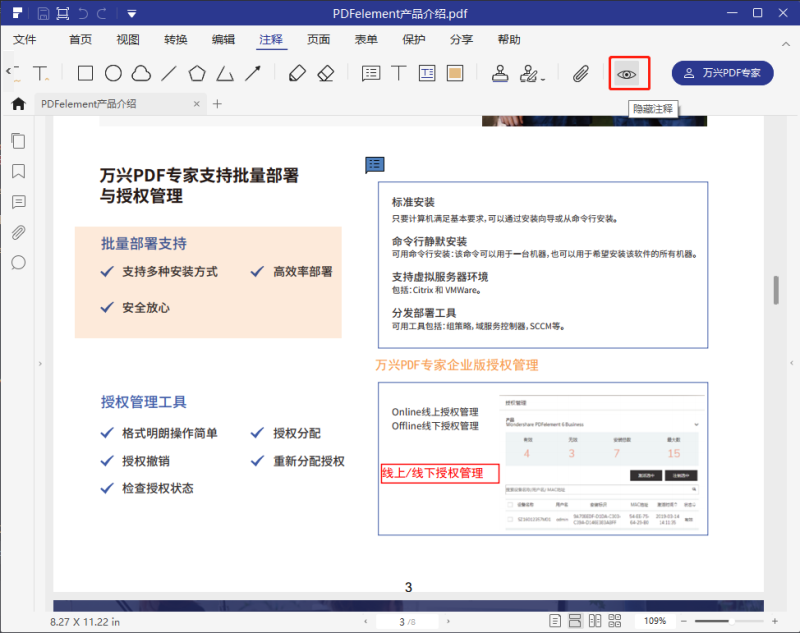Select the pencil drawing tool

(x=296, y=73)
